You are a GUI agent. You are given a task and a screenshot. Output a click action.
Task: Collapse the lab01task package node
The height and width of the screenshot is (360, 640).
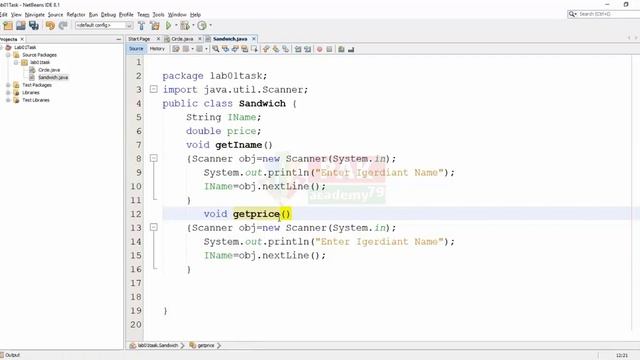[x=16, y=62]
